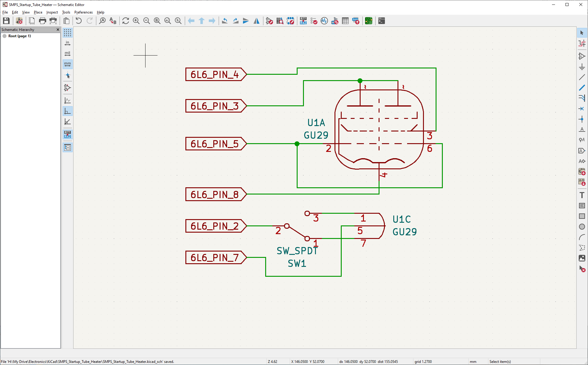Select the Global Label tool
588x365 pixels.
[x=582, y=151]
